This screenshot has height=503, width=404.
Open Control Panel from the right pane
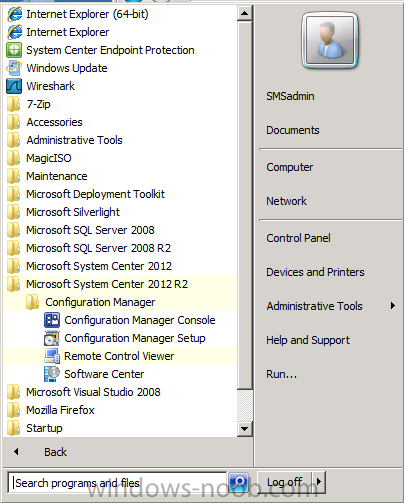pyautogui.click(x=298, y=238)
